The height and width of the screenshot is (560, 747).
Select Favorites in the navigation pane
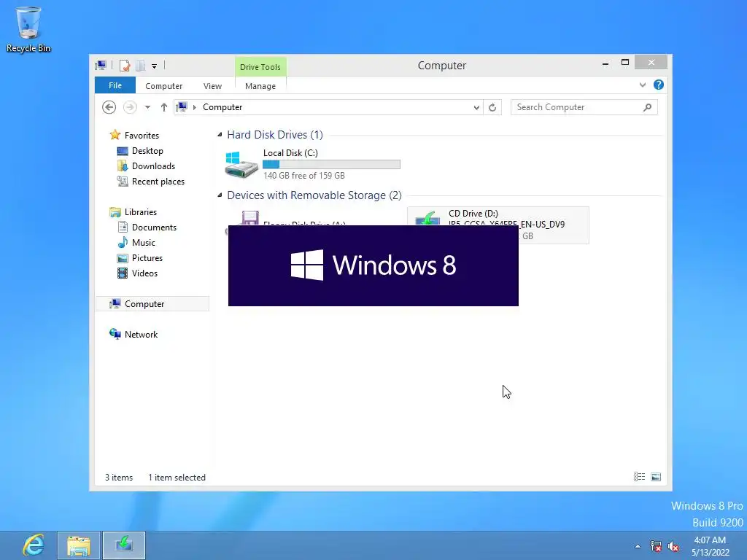click(142, 135)
